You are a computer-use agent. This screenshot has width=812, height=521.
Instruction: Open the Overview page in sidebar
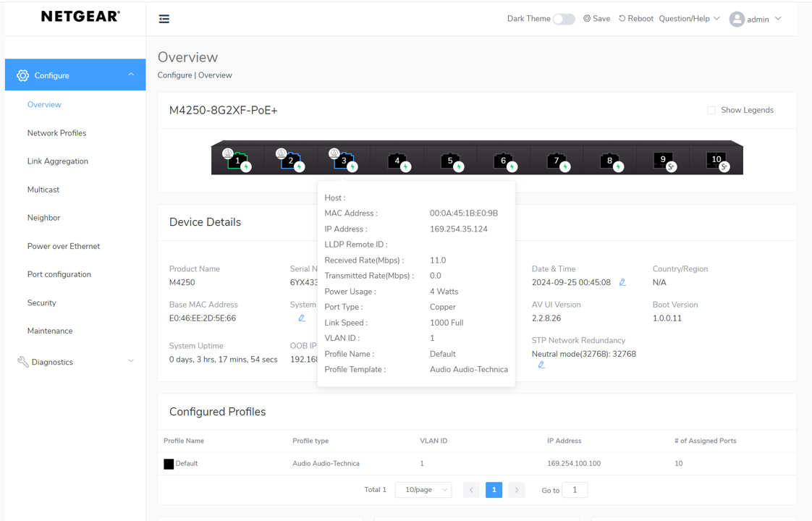44,105
